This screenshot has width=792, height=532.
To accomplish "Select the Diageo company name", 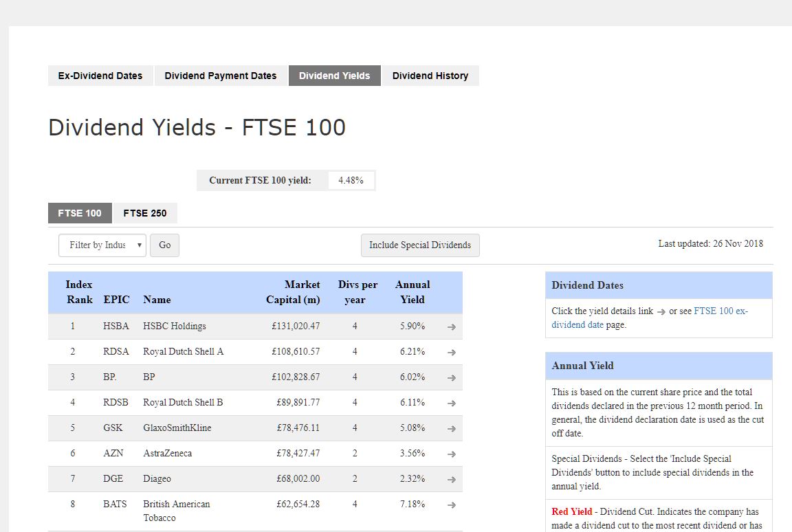I will tap(157, 478).
